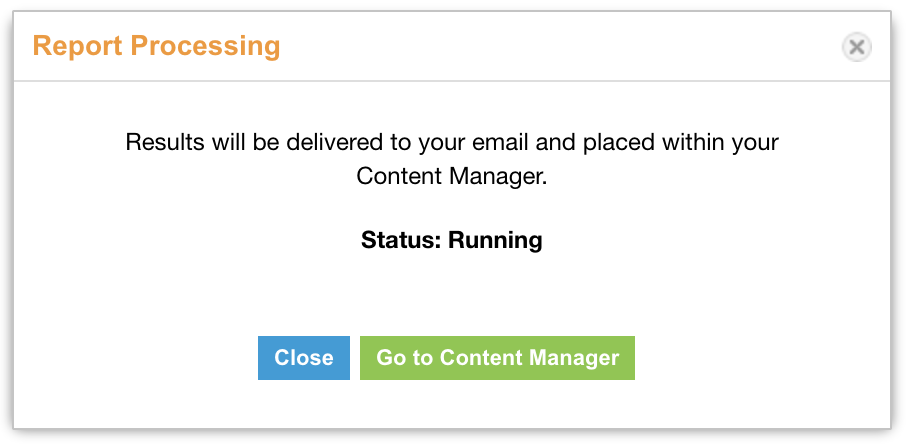Click the results delivery message text
The height and width of the screenshot is (444, 906).
click(x=452, y=159)
